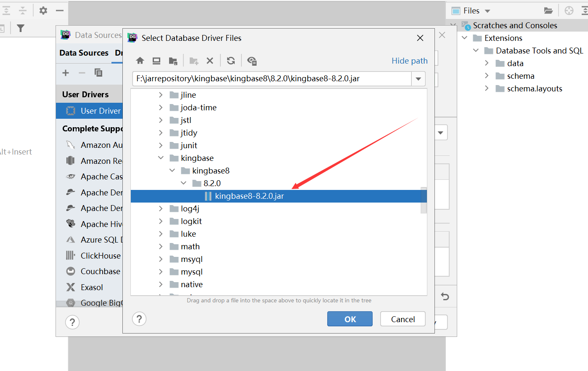Image resolution: width=588 pixels, height=371 pixels.
Task: Select User Driver entry
Action: (89, 111)
